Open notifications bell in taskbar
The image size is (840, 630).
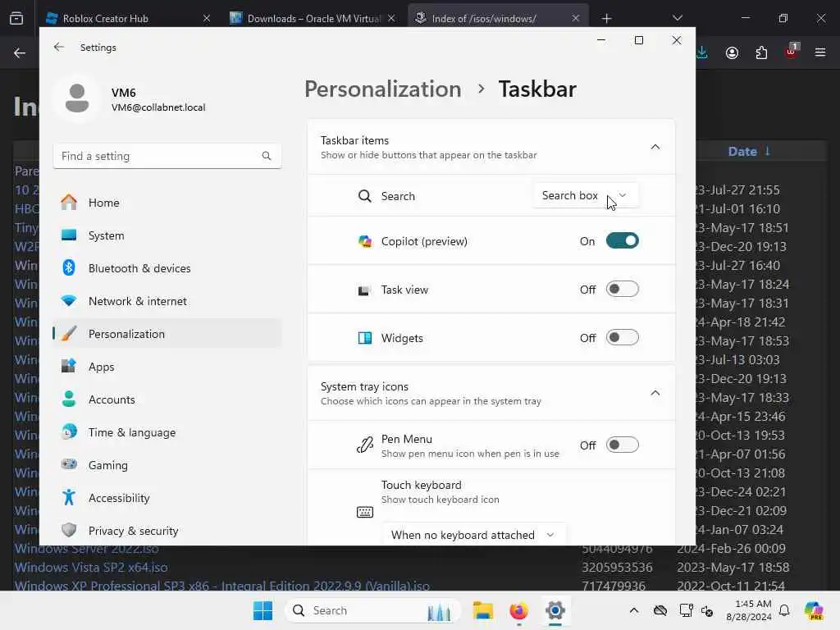(x=784, y=610)
